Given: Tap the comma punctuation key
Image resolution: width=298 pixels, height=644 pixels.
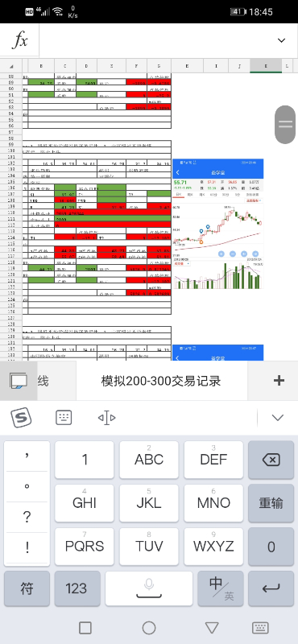Looking at the screenshot, I should click(x=27, y=456).
